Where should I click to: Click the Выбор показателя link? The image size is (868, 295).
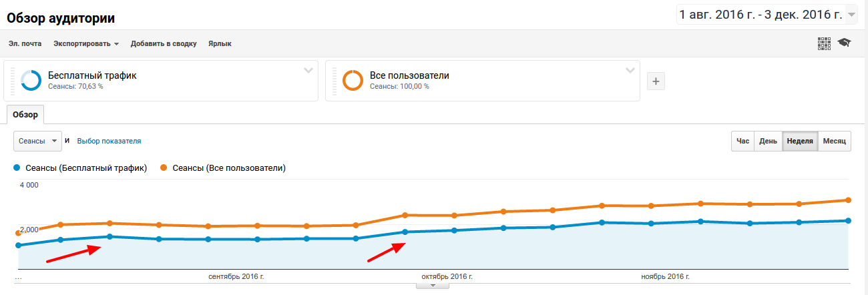tap(109, 141)
